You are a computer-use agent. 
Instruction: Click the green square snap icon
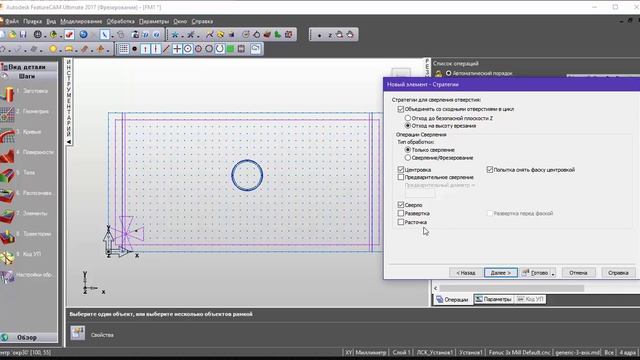point(230,49)
